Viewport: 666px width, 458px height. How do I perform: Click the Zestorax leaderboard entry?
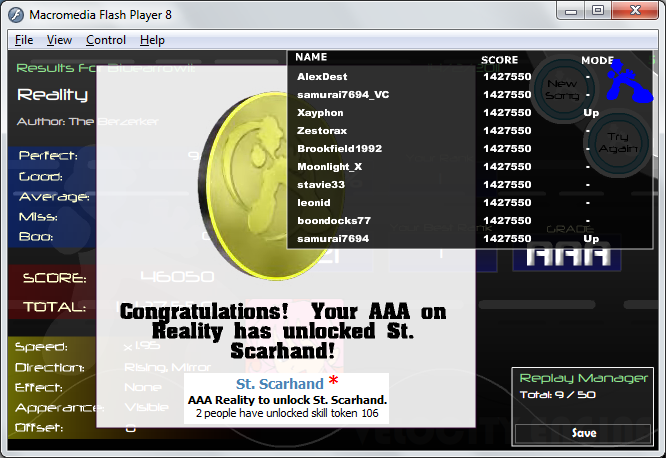[x=321, y=131]
